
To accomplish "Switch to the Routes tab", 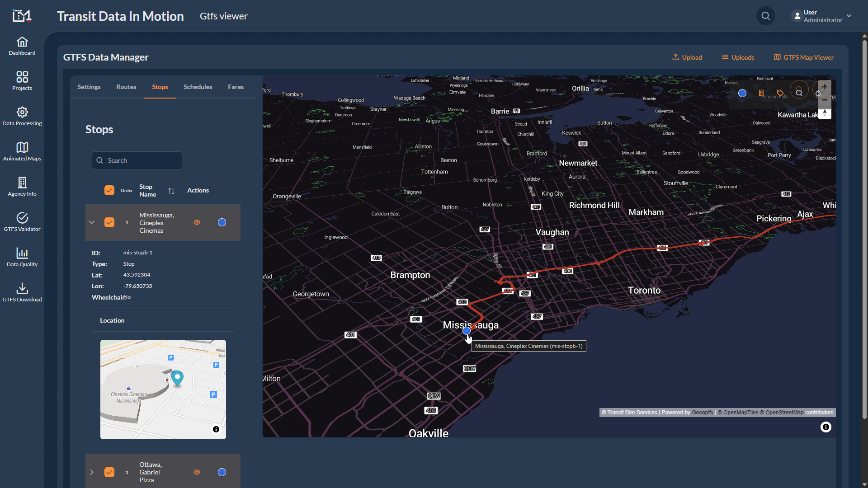I will click(x=126, y=87).
